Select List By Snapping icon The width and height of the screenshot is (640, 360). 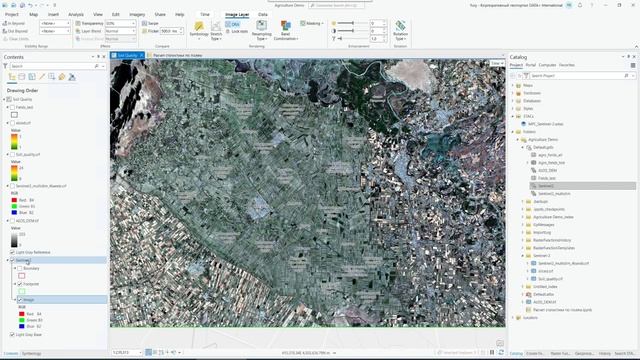(52, 77)
